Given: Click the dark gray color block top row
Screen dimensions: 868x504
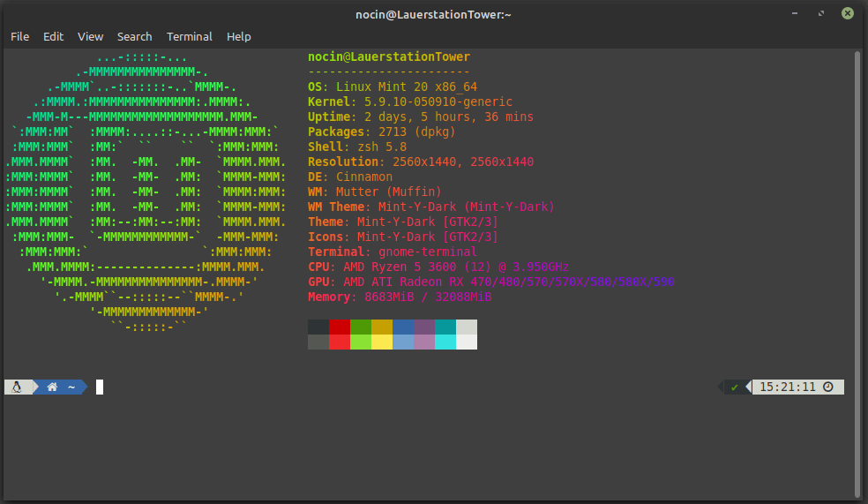Looking at the screenshot, I should point(318,327).
